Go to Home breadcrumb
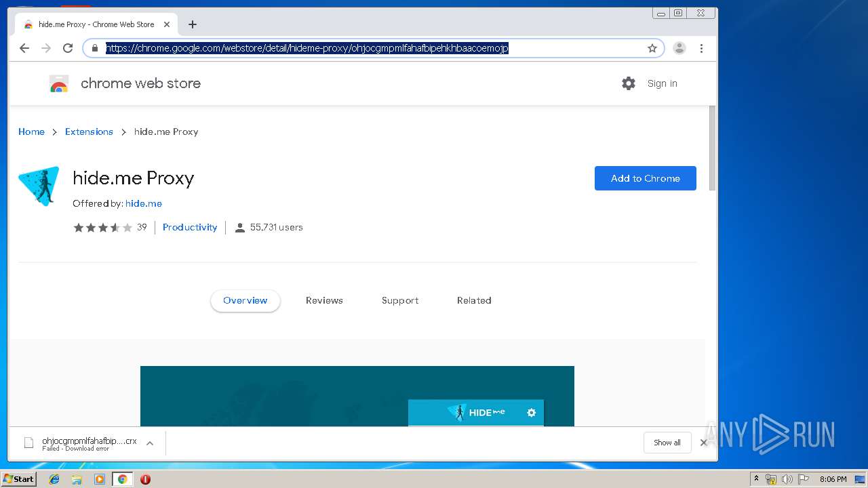Screen dimensions: 868x488 click(31, 131)
